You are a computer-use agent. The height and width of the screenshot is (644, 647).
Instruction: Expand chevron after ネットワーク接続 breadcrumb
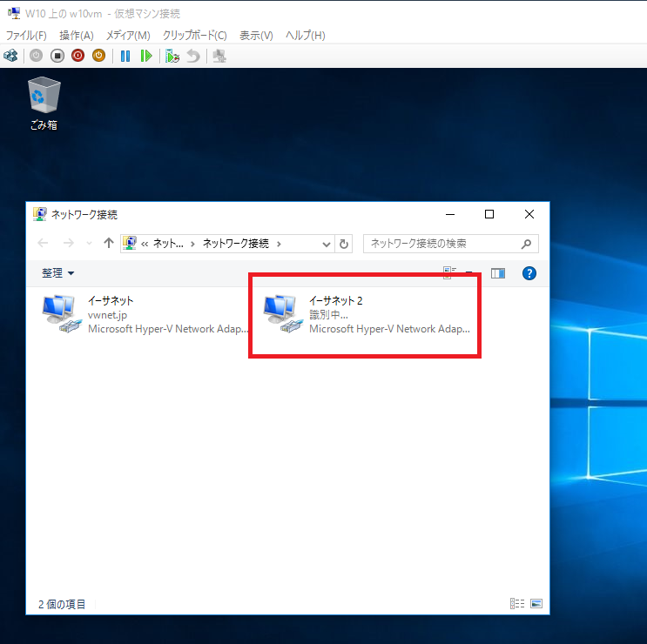tap(279, 244)
